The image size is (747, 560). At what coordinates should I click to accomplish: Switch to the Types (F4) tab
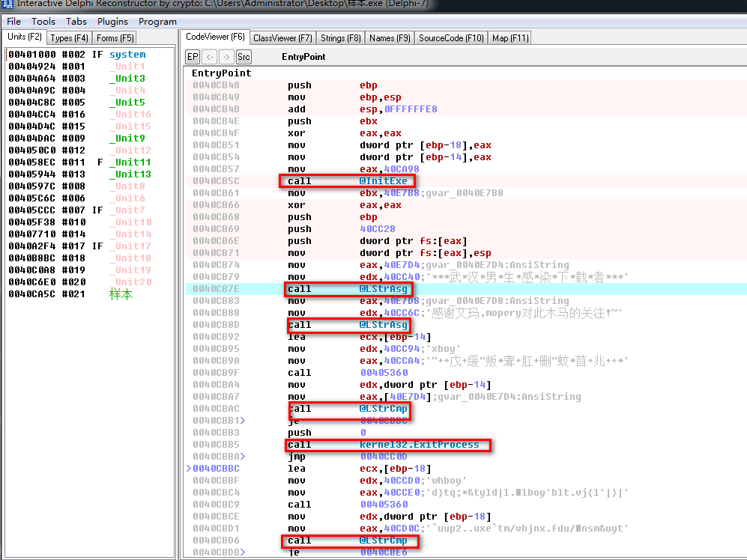[70, 38]
